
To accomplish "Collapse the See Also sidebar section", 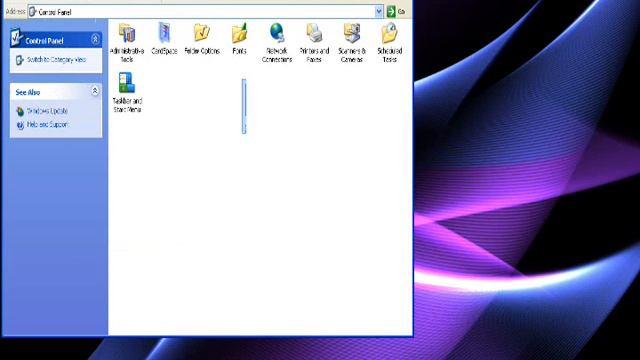I will 95,91.
